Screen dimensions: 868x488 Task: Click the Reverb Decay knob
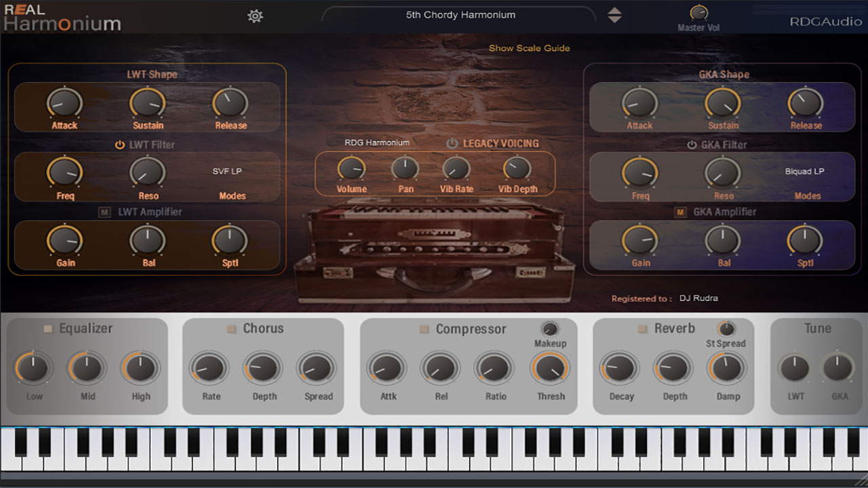coord(620,369)
